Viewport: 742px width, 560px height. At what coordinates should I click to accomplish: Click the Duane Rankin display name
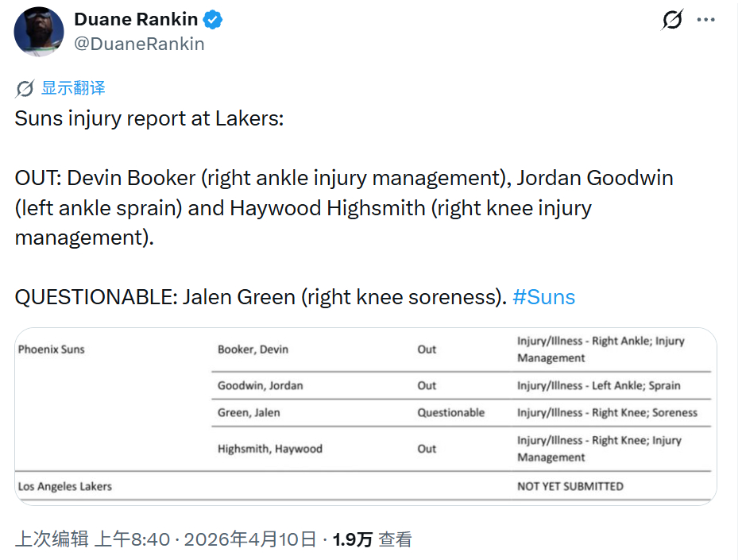click(135, 20)
